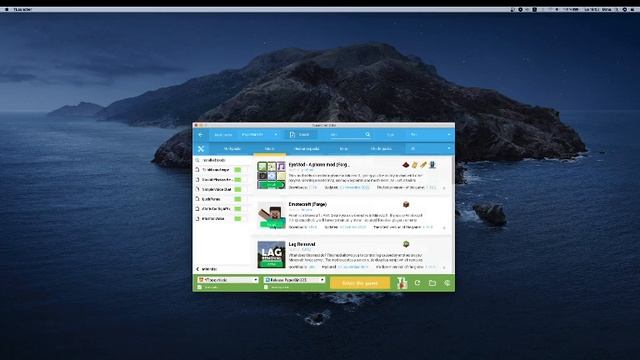This screenshot has width=640, height=360.
Task: Click the document icon on the top bar button
Action: click(x=292, y=134)
